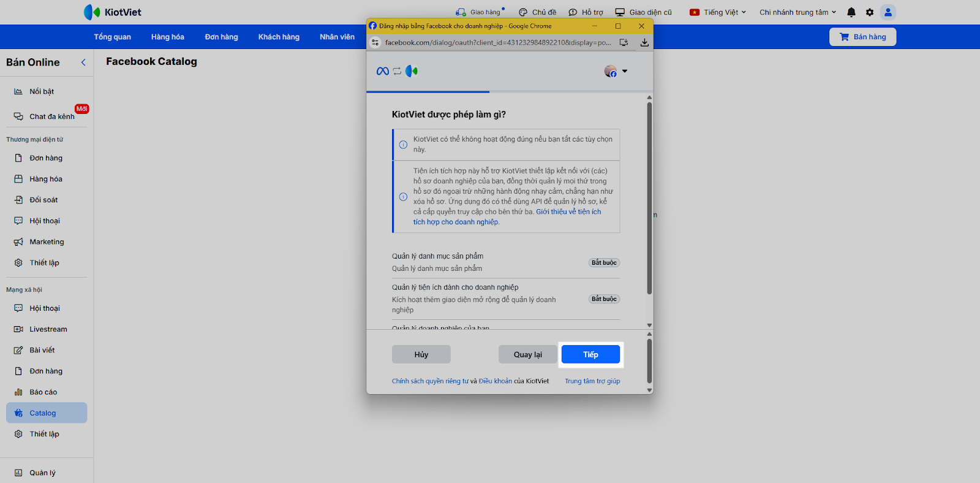Click the Quản lý tiện ích dành cho doanh nghiệp title

coord(455,287)
